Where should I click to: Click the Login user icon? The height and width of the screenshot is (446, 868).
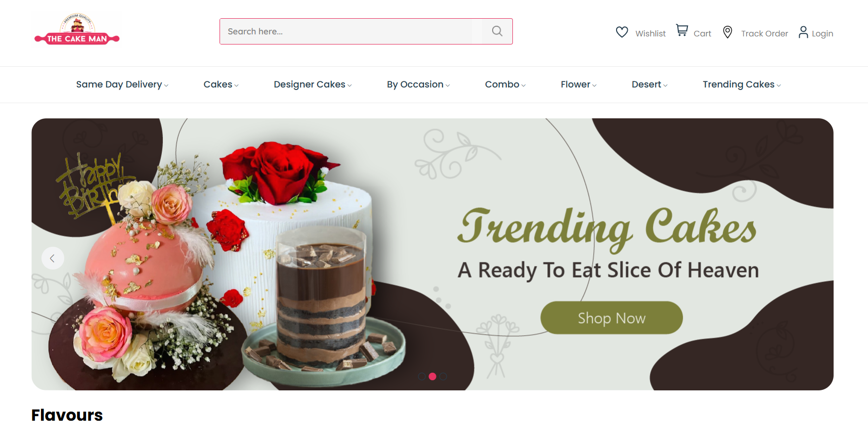[803, 32]
